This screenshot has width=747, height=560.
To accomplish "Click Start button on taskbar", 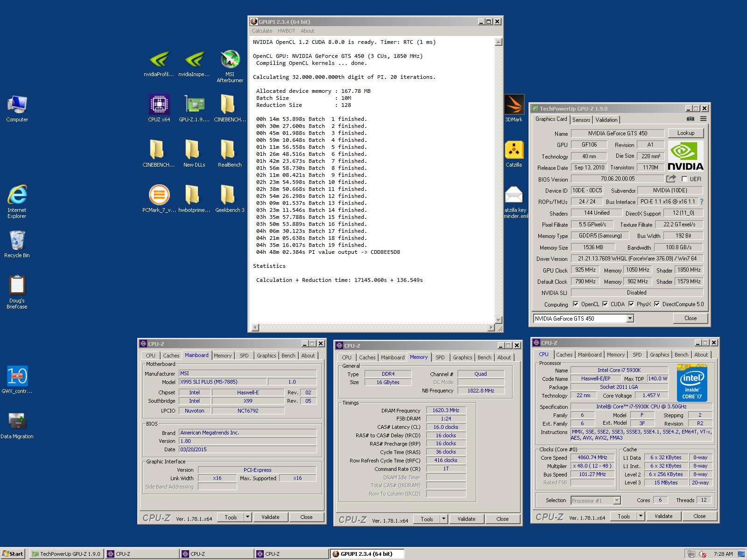I will point(13,554).
